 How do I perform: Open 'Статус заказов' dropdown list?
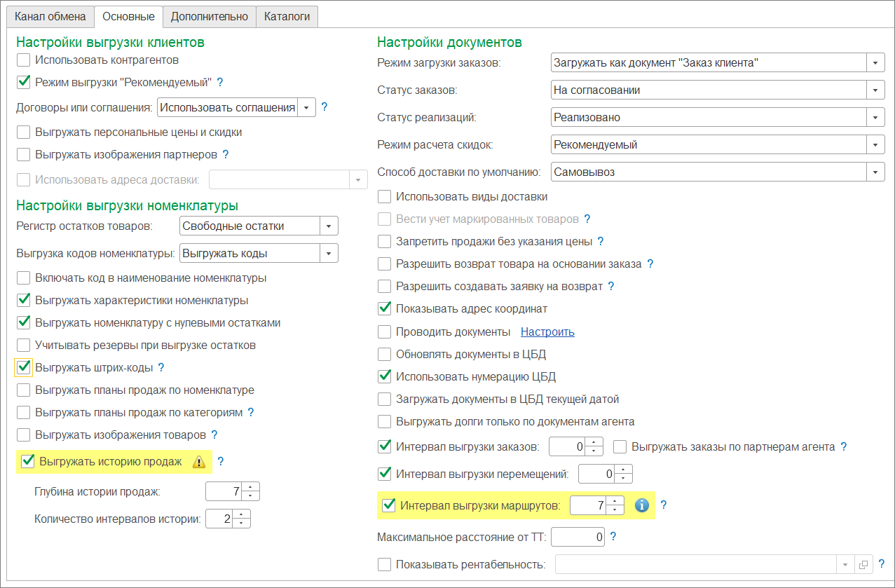875,90
